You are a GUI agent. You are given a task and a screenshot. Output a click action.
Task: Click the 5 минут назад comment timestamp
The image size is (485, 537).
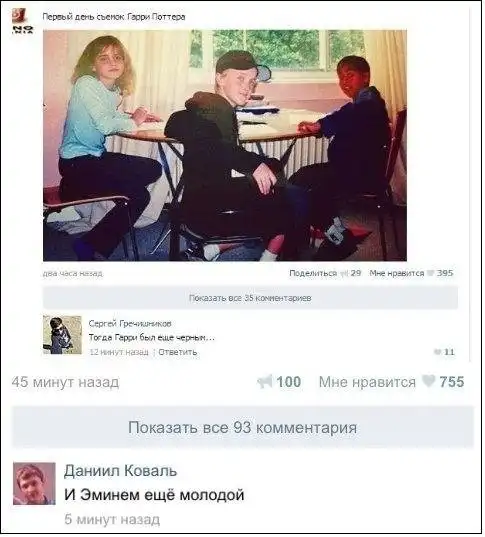(x=112, y=520)
